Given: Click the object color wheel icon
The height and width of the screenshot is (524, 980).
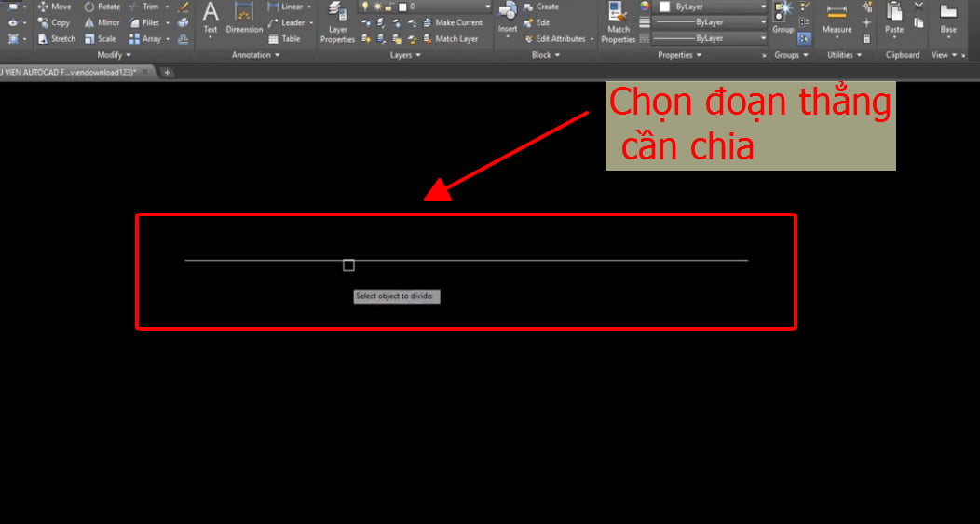Looking at the screenshot, I should [x=645, y=7].
